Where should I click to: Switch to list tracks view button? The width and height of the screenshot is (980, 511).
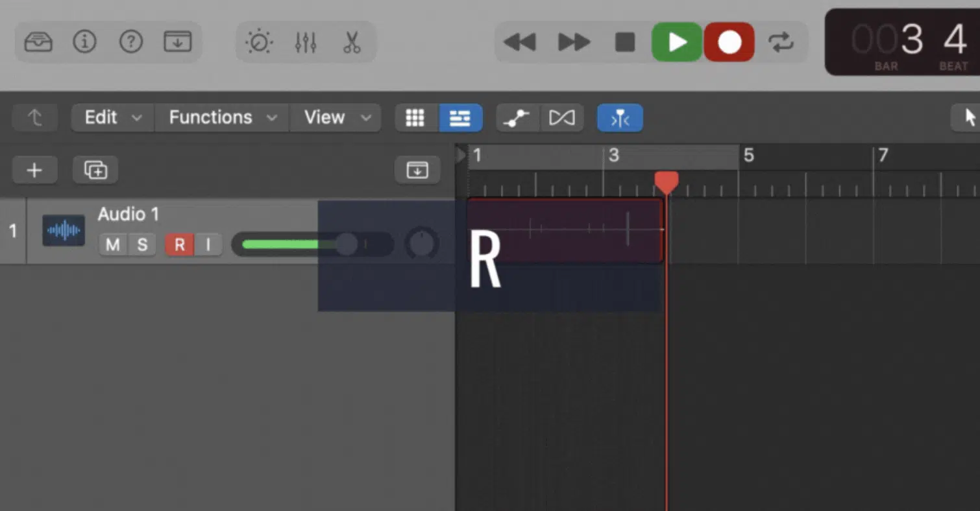click(x=460, y=118)
